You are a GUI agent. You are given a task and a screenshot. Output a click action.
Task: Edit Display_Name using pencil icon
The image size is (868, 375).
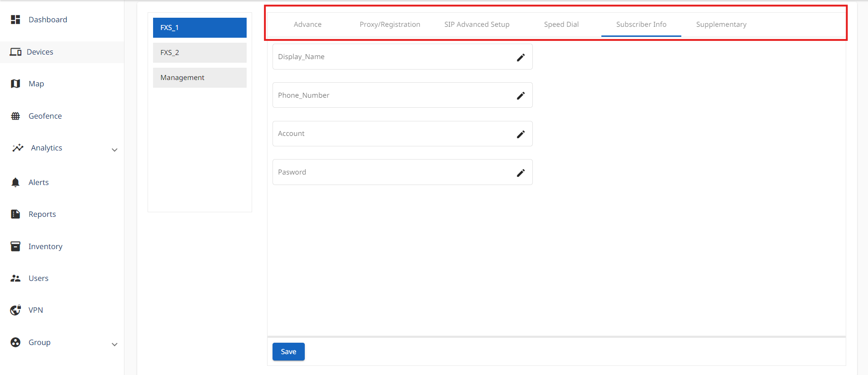click(521, 57)
